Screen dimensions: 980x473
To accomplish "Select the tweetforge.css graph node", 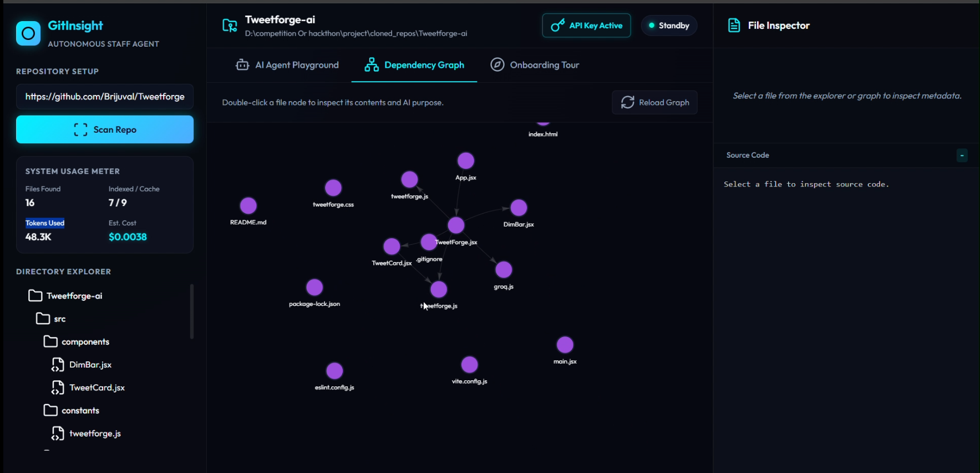I will (x=333, y=188).
